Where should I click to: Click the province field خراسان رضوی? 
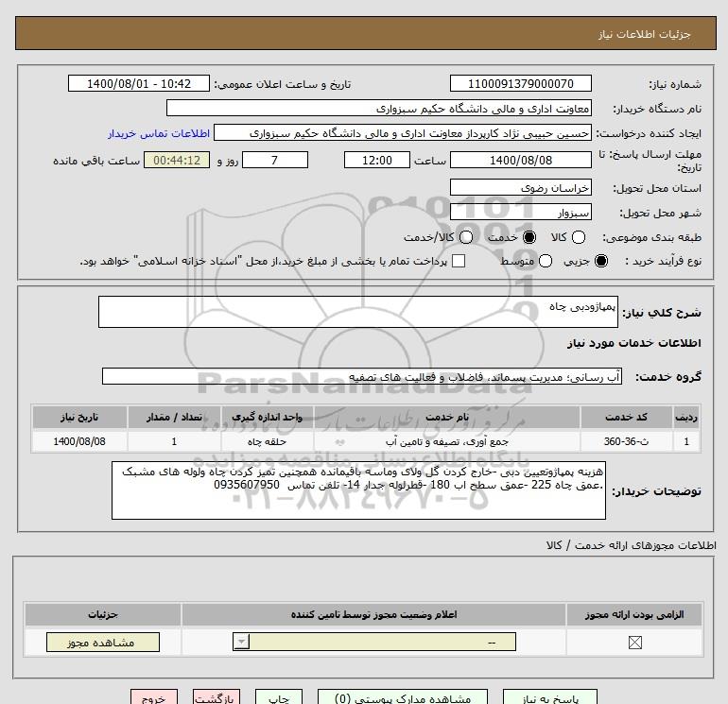pyautogui.click(x=520, y=187)
